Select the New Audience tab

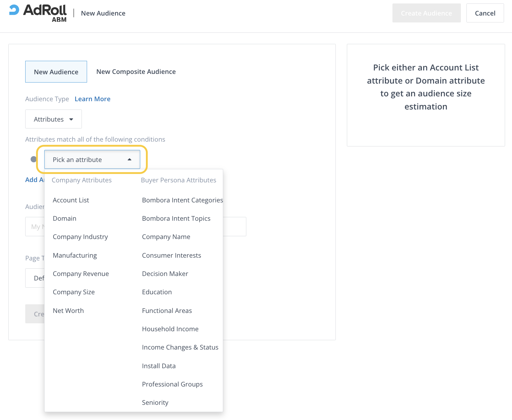click(x=56, y=72)
